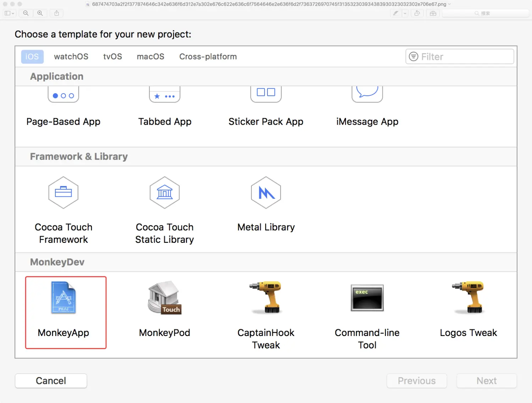Switch to the watchOS platform tab
532x403 pixels.
coord(71,57)
